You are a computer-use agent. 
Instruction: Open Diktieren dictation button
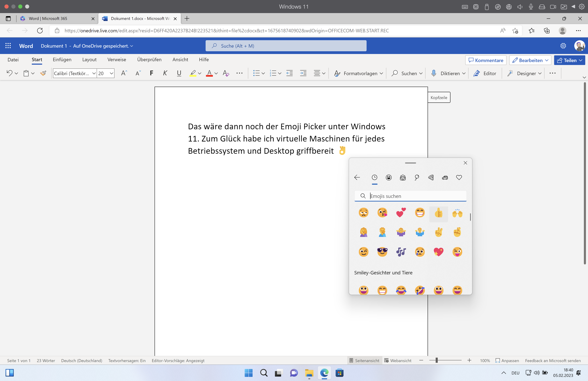click(x=448, y=73)
